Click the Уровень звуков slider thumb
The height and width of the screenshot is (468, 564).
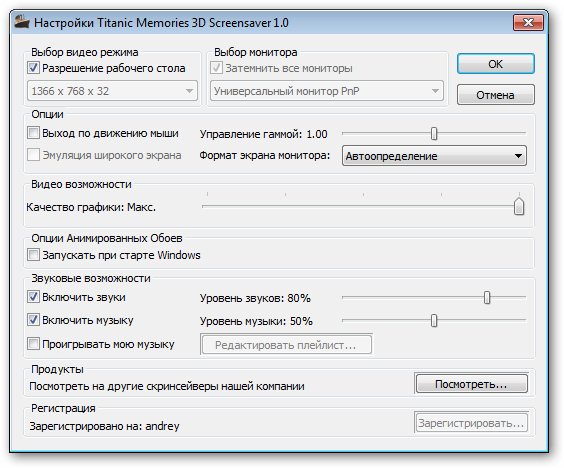(x=487, y=297)
